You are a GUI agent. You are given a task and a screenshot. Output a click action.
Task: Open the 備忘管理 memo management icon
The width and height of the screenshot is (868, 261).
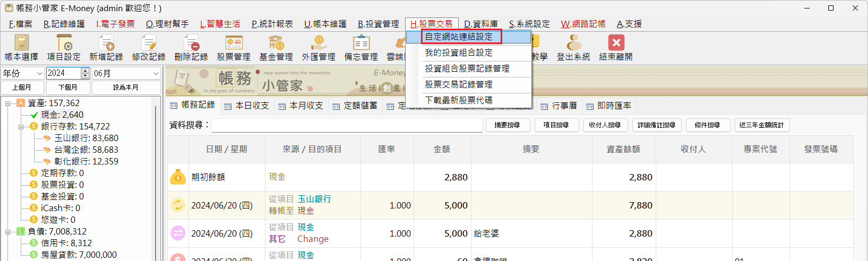[361, 47]
